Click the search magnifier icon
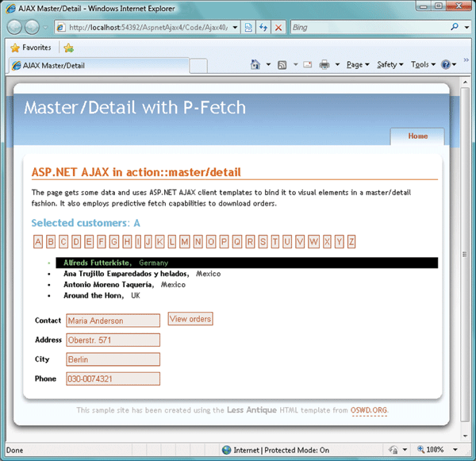 click(455, 27)
